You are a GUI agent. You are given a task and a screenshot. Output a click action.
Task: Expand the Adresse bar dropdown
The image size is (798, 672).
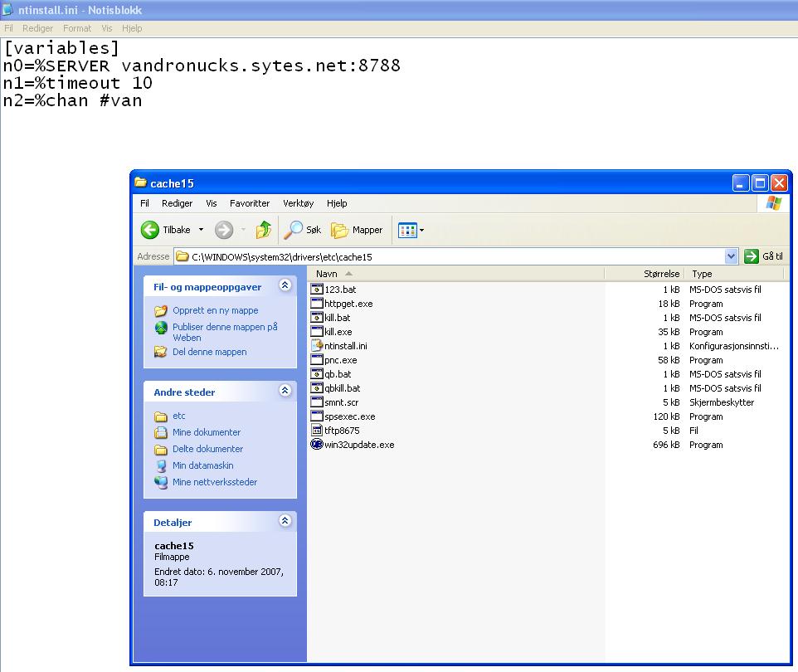click(731, 256)
